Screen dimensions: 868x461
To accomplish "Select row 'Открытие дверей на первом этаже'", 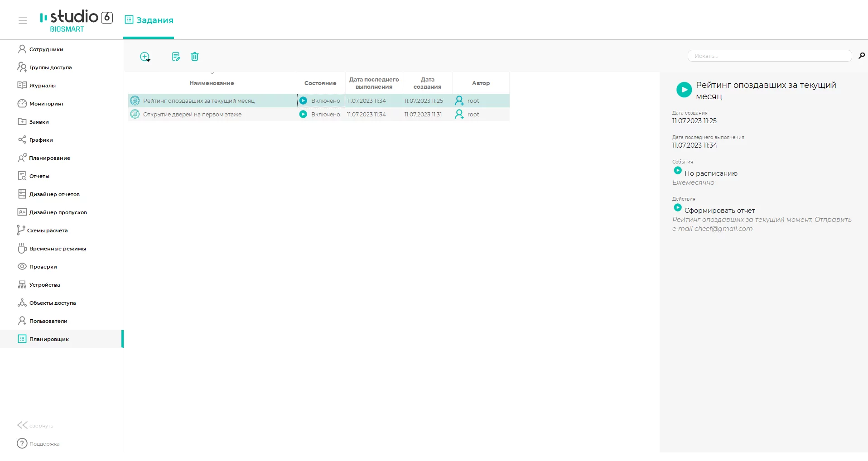I will pyautogui.click(x=192, y=115).
